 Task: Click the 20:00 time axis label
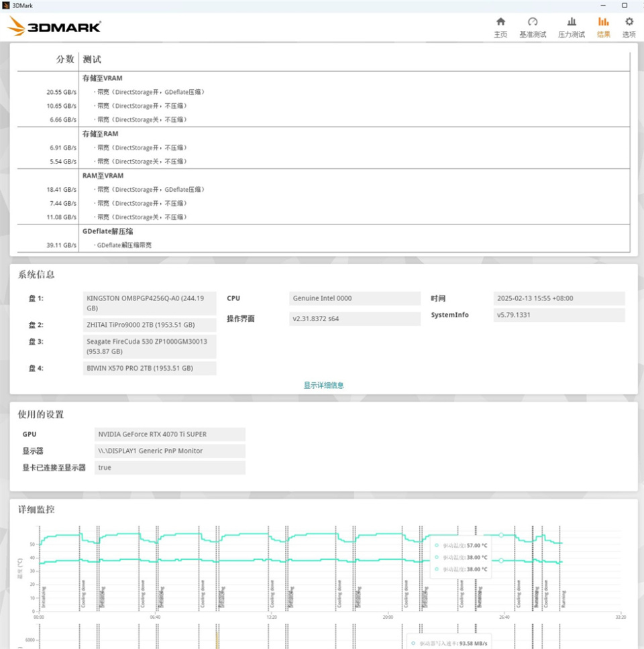(388, 617)
